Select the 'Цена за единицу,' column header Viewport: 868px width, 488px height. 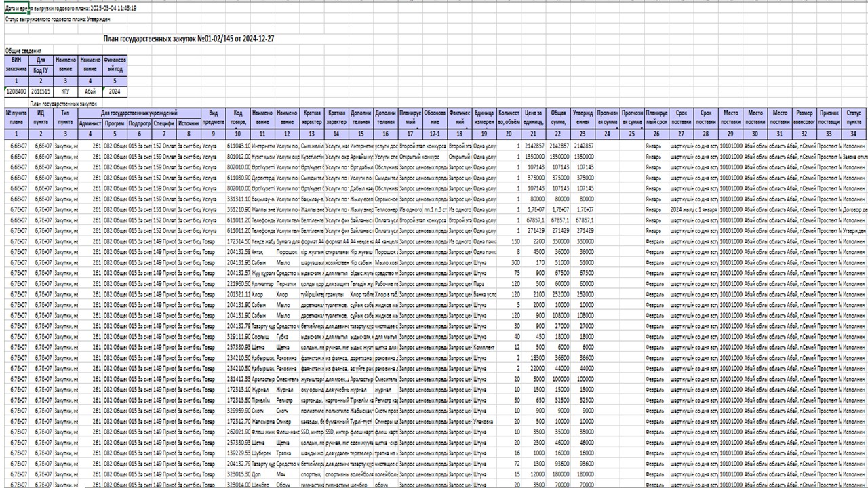(534, 117)
